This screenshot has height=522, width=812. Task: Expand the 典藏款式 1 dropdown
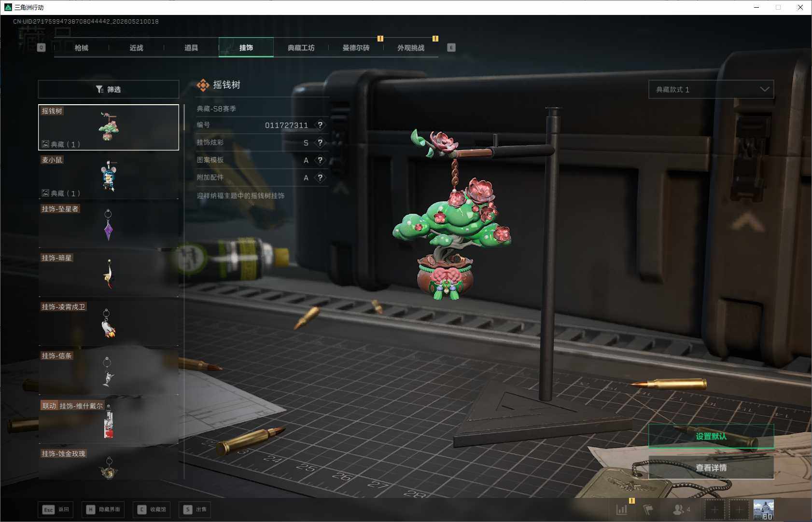(x=711, y=89)
